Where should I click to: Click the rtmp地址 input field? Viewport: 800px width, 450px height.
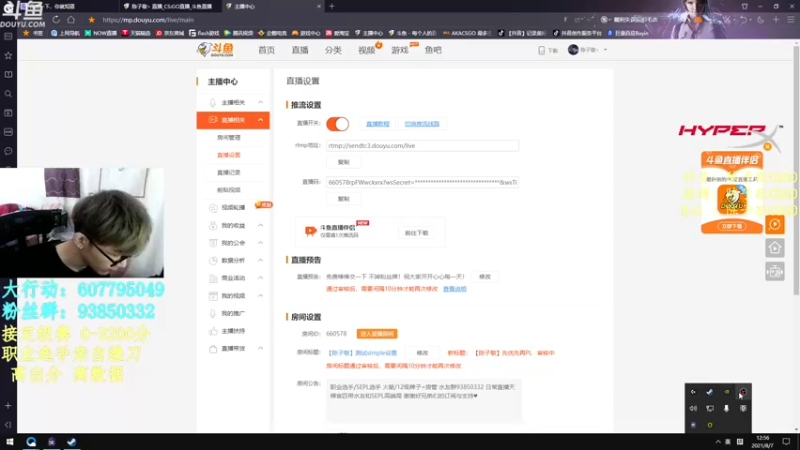click(x=422, y=146)
